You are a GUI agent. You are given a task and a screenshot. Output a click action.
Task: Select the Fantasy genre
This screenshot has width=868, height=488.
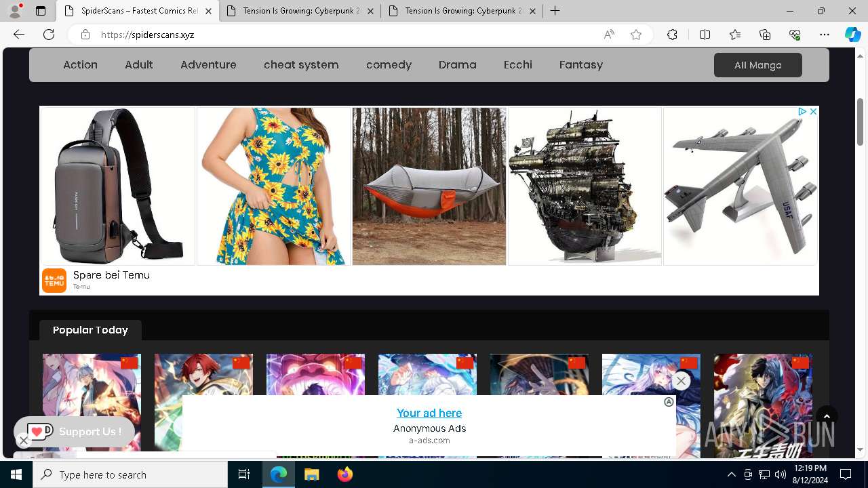pos(581,65)
